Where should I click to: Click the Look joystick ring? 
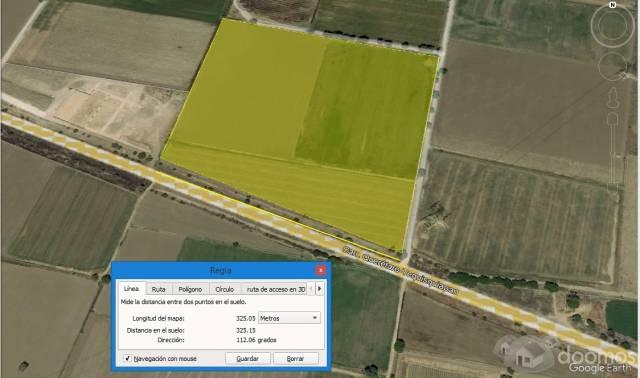612,26
